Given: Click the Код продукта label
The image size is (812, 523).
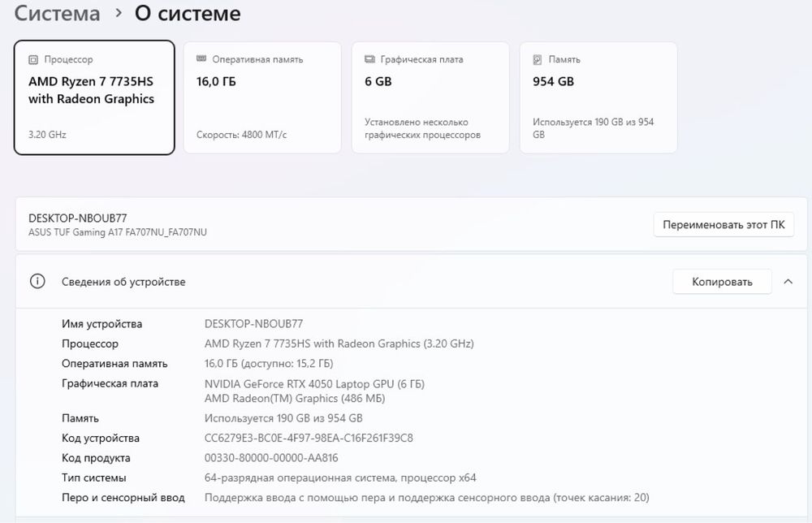Looking at the screenshot, I should [x=96, y=458].
